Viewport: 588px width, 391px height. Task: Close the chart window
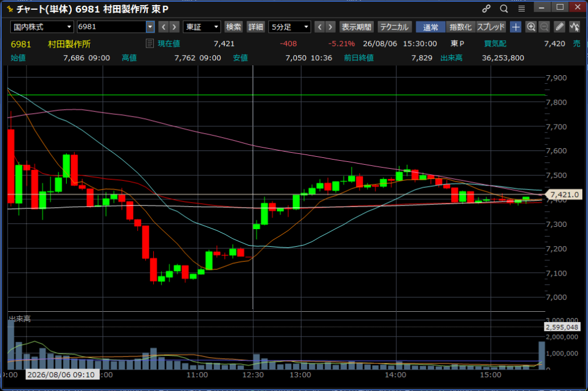578,7
